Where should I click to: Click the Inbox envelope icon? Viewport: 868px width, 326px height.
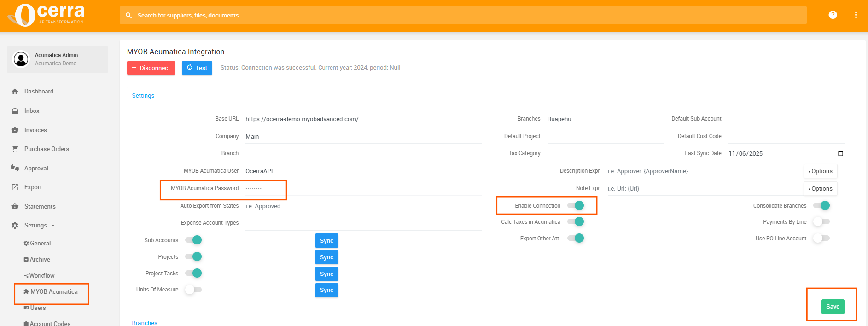pos(15,111)
